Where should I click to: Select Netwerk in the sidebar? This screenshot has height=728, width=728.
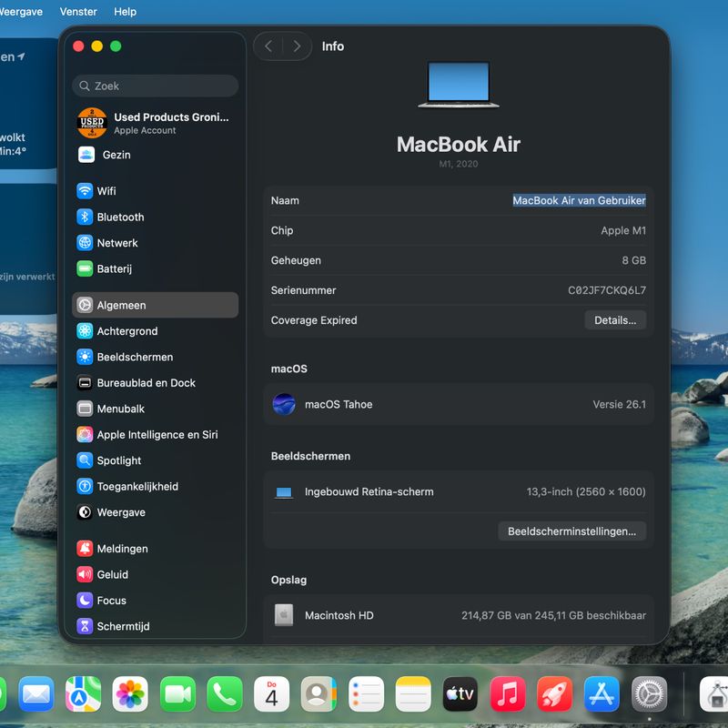(x=117, y=243)
